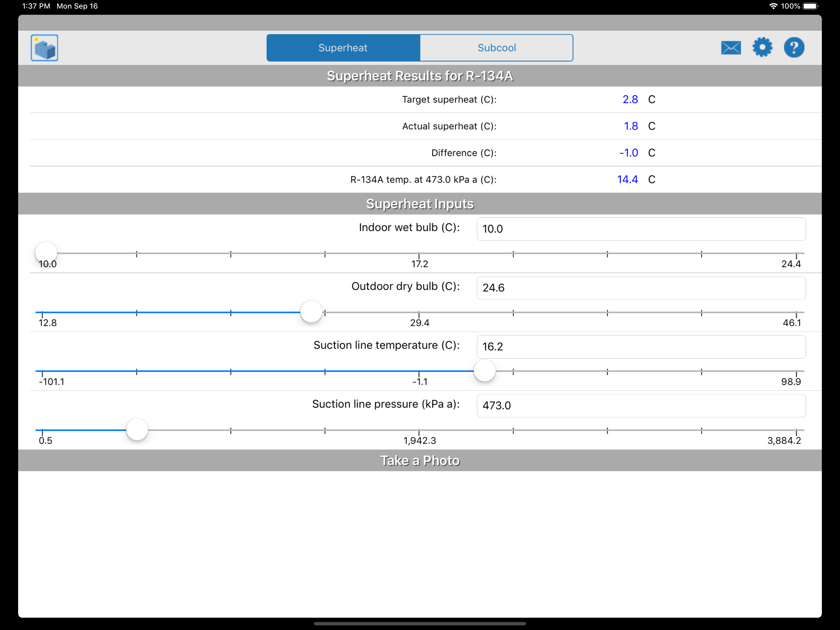The image size is (840, 630).
Task: Click the Outdoor dry bulb input field
Action: (x=641, y=288)
